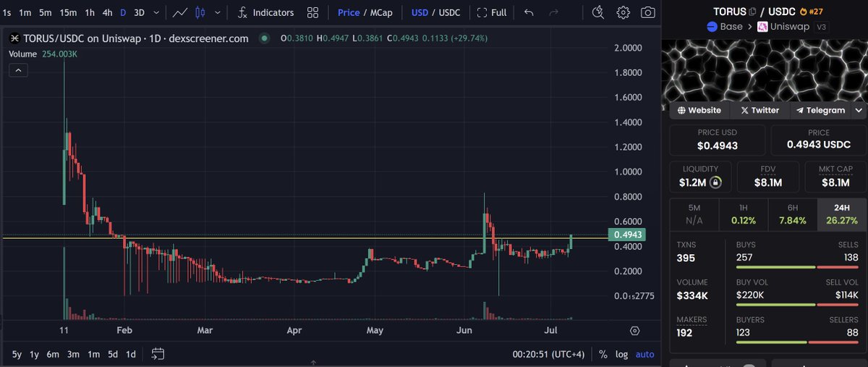Expand the chart type dropdown
Viewport: 868px width, 367px height.
(216, 12)
